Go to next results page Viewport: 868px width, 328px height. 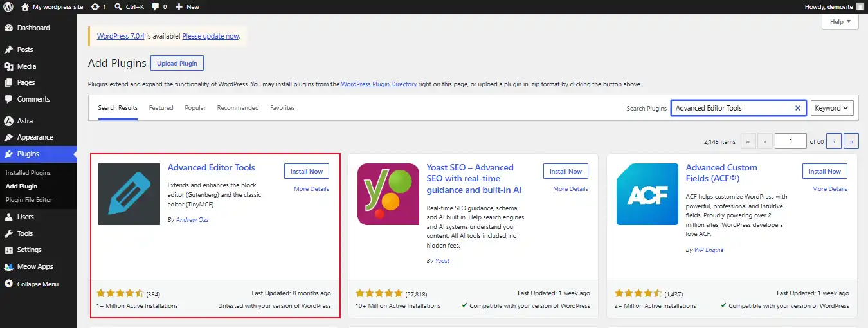834,141
